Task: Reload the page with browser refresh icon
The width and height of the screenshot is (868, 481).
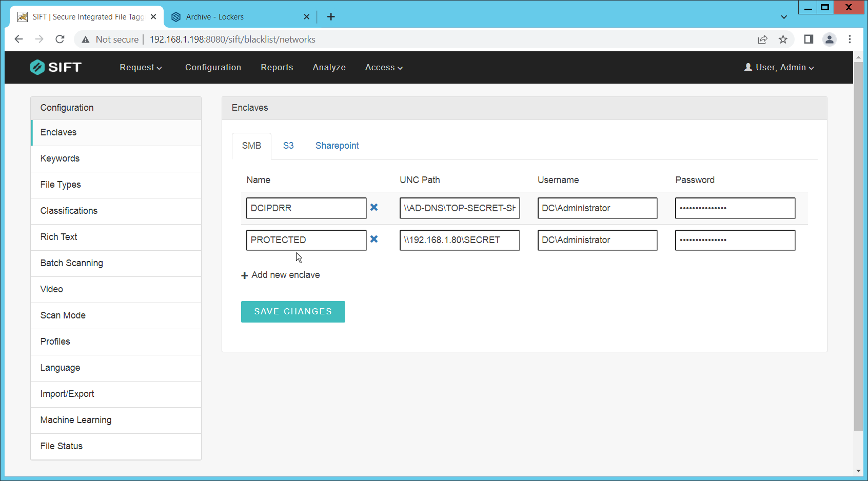Action: (x=60, y=39)
